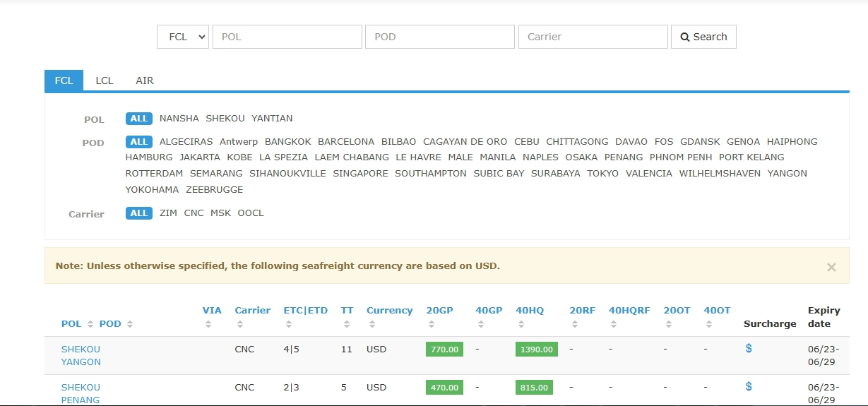
Task: Filter POD by PORT KELANG
Action: pos(751,157)
